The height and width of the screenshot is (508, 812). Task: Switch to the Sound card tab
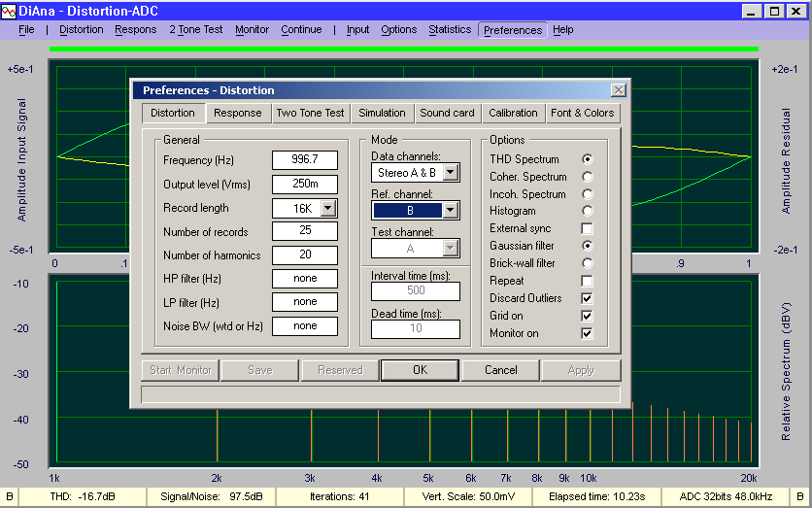447,113
